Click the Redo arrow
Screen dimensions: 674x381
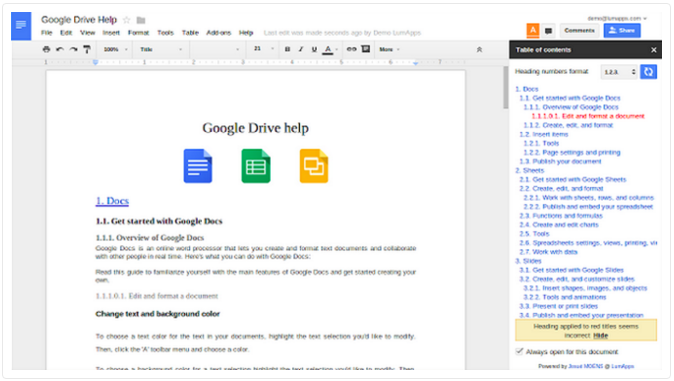[74, 49]
